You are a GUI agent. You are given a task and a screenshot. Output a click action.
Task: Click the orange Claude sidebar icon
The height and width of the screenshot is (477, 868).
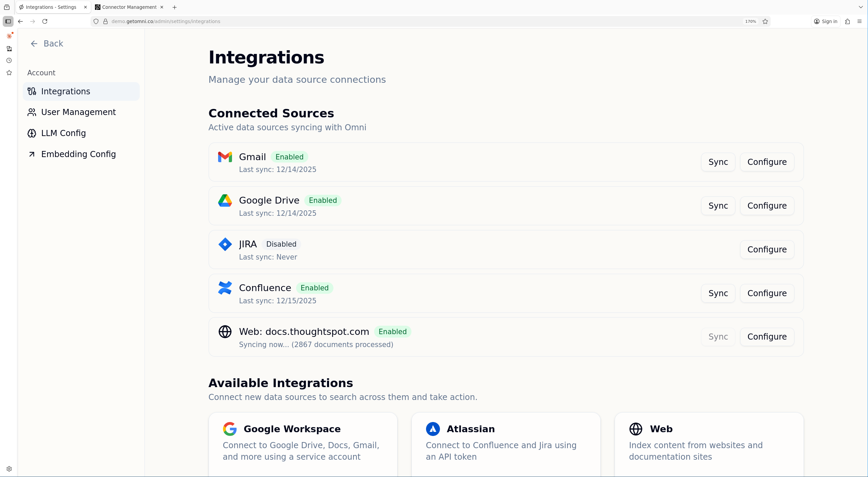[9, 36]
